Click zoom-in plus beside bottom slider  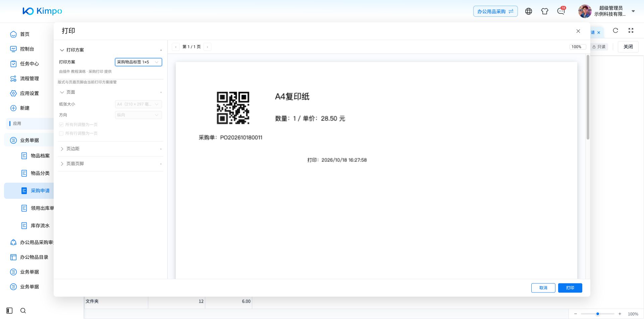(x=620, y=314)
